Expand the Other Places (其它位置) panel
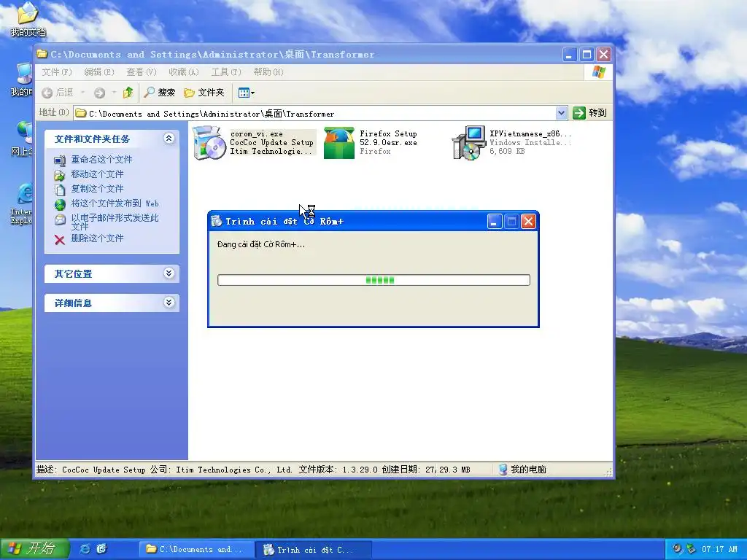747x560 pixels. point(169,273)
